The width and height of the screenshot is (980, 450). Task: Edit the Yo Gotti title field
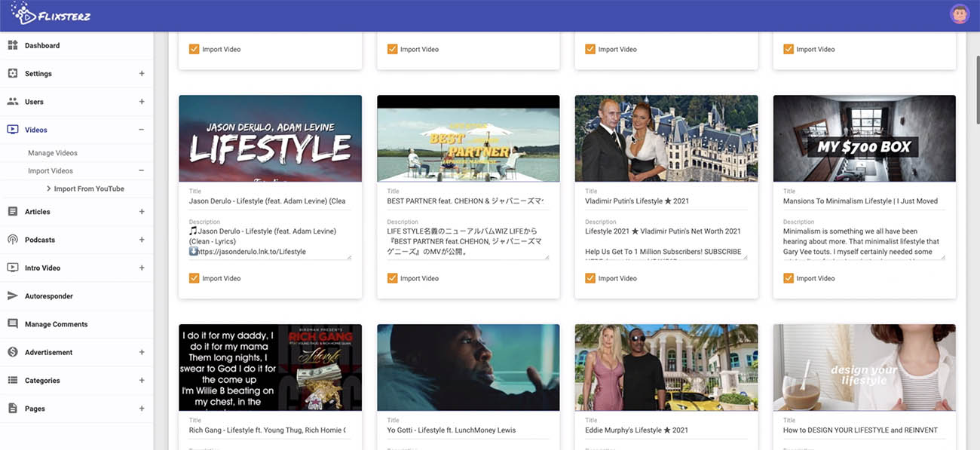468,430
